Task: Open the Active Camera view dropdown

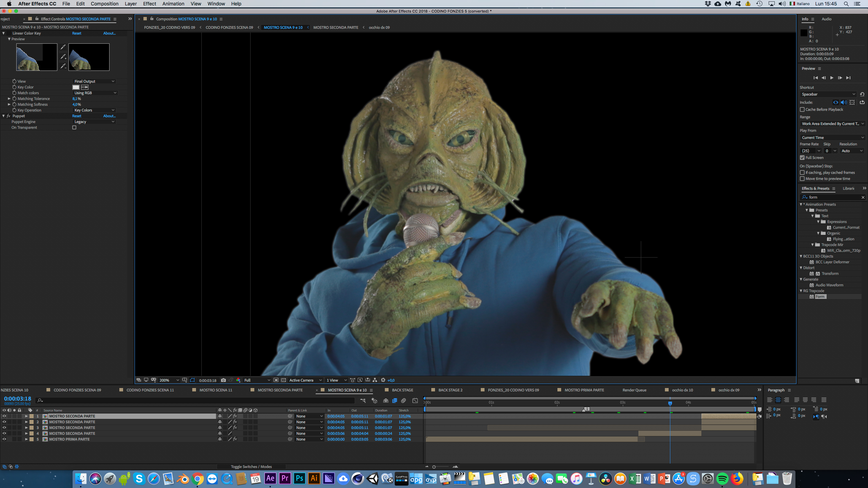Action: 305,380
